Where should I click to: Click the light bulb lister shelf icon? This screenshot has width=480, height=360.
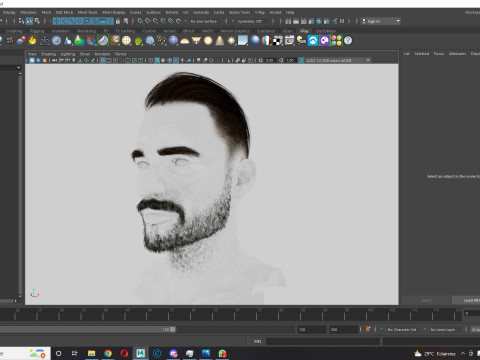coord(301,41)
